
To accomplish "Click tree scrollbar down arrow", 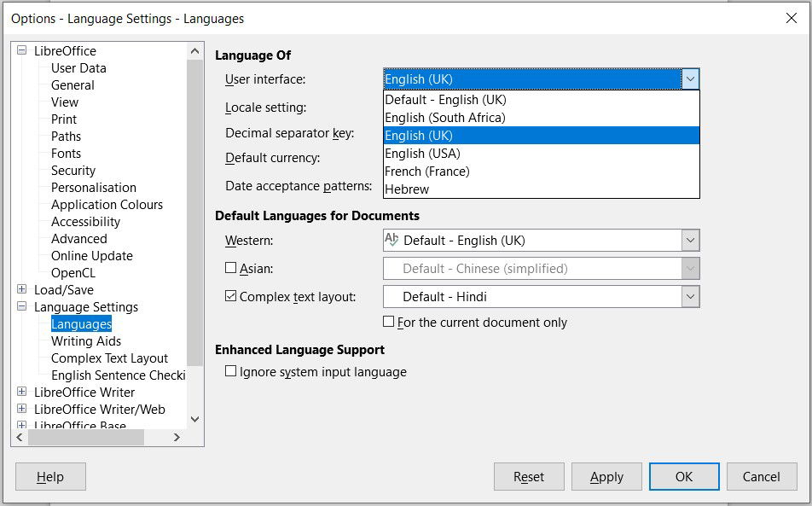I will click(x=194, y=419).
